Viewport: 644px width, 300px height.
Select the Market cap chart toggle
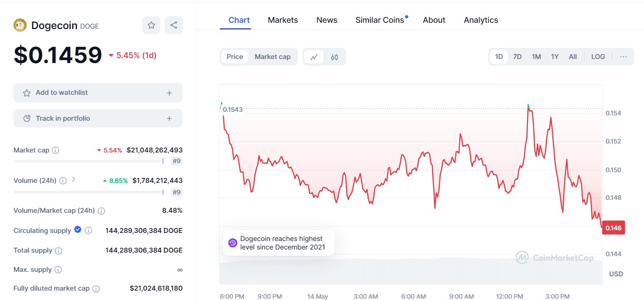pos(272,57)
